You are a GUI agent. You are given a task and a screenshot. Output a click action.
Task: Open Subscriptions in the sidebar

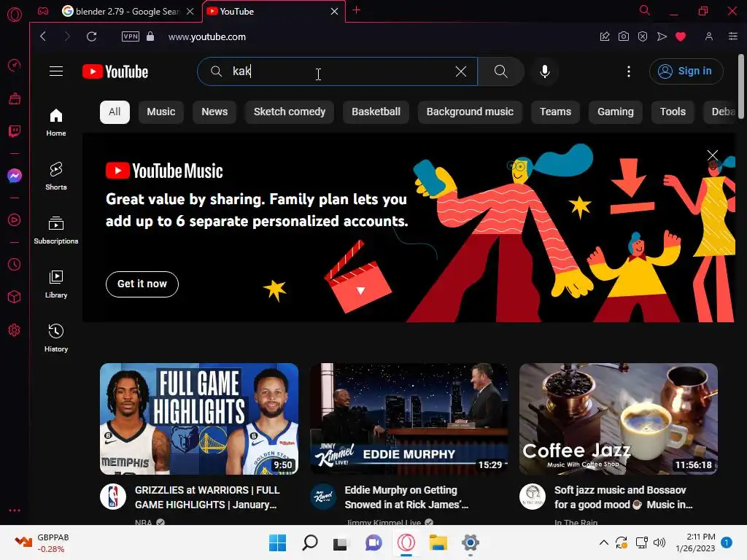(x=55, y=230)
